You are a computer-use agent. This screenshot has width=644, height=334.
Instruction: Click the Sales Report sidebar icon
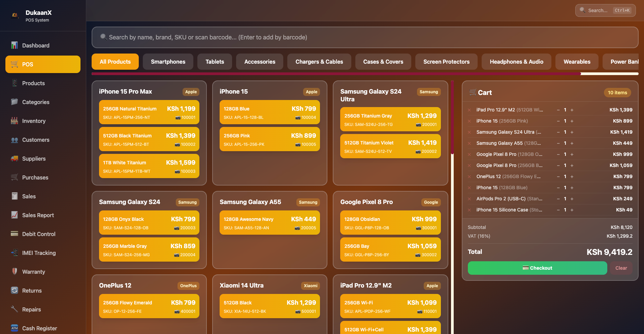pyautogui.click(x=14, y=215)
